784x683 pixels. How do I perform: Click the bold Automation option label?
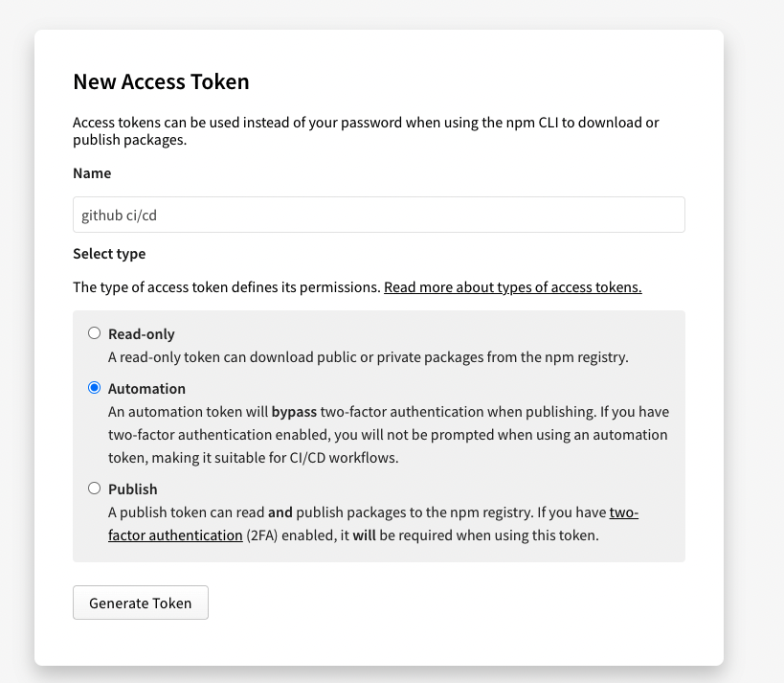(x=146, y=389)
